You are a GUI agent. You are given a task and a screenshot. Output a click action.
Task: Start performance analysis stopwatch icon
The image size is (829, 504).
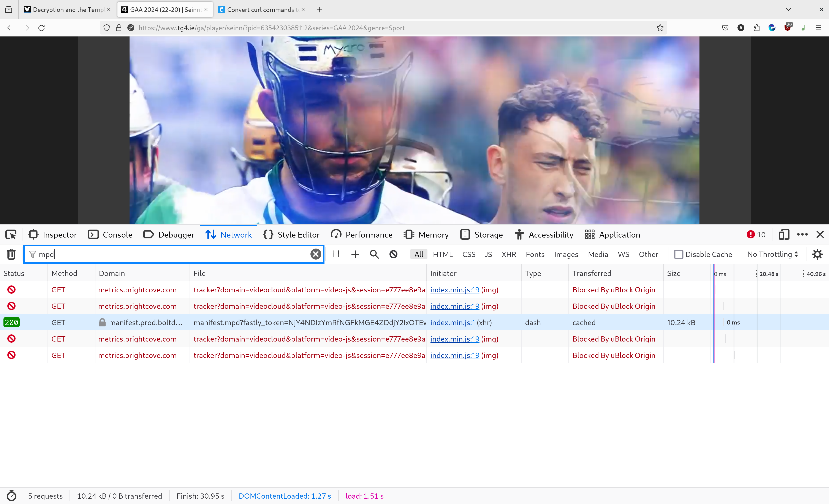click(11, 496)
